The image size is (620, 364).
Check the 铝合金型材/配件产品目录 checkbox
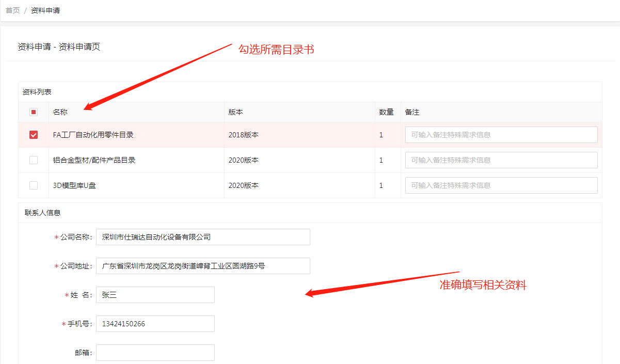pyautogui.click(x=34, y=160)
